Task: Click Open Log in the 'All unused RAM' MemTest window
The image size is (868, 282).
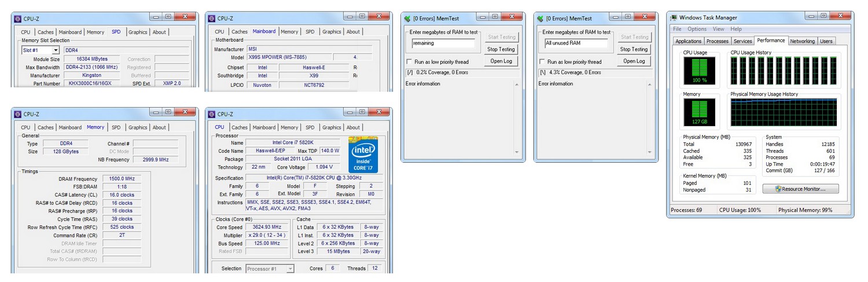Action: (x=634, y=61)
